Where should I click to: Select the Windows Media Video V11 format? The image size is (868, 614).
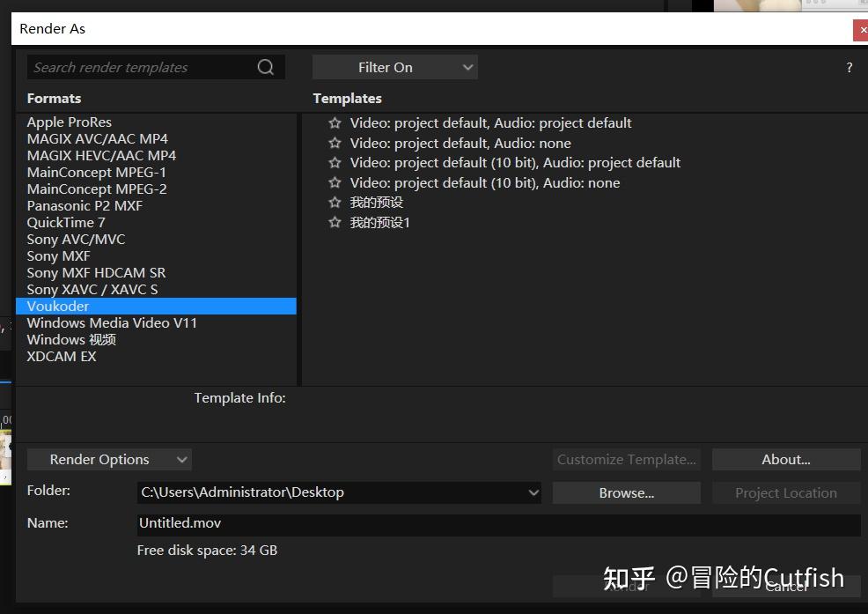tap(112, 322)
